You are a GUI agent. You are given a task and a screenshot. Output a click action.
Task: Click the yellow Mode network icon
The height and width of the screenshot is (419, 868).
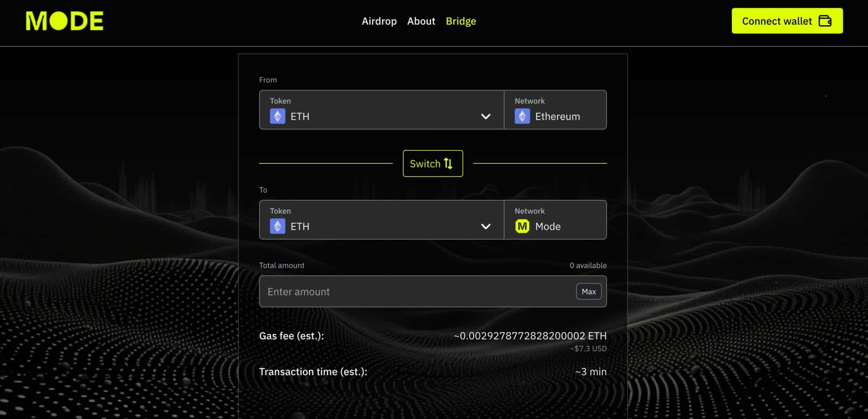tap(522, 226)
